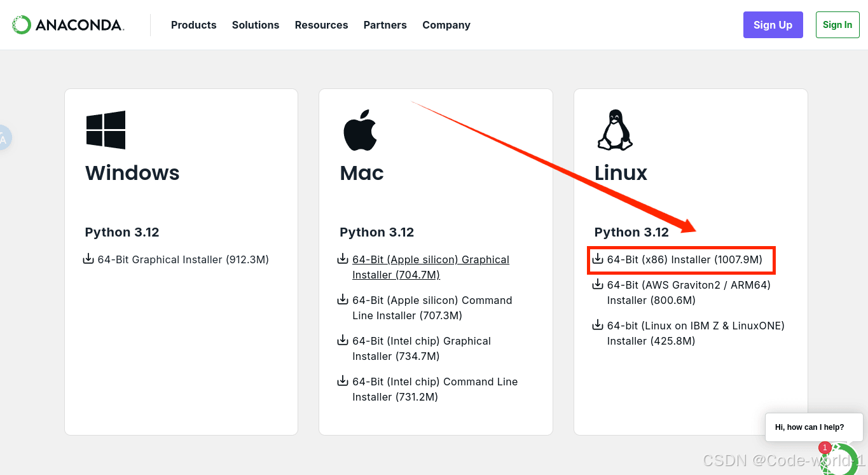Image resolution: width=868 pixels, height=475 pixels.
Task: Click the Sign Up button
Action: coord(773,25)
